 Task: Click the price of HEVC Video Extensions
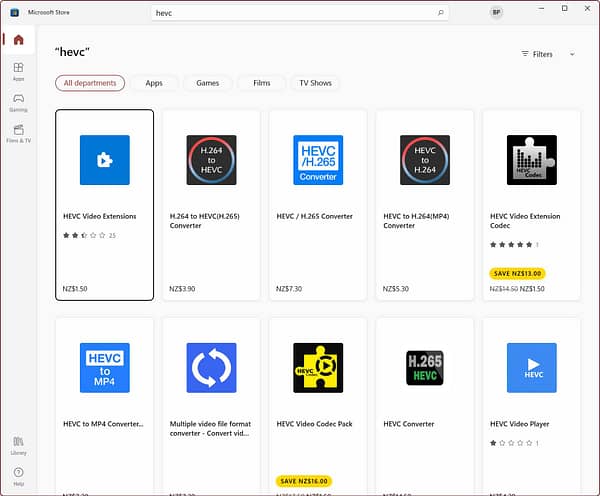[x=75, y=289]
